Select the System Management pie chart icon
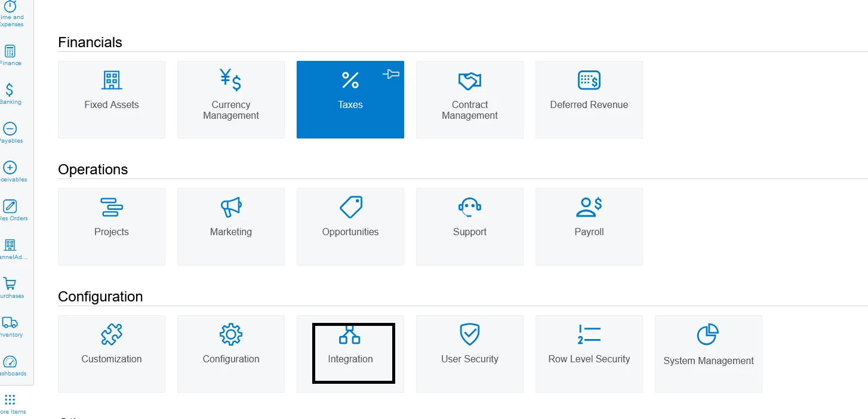 708,334
